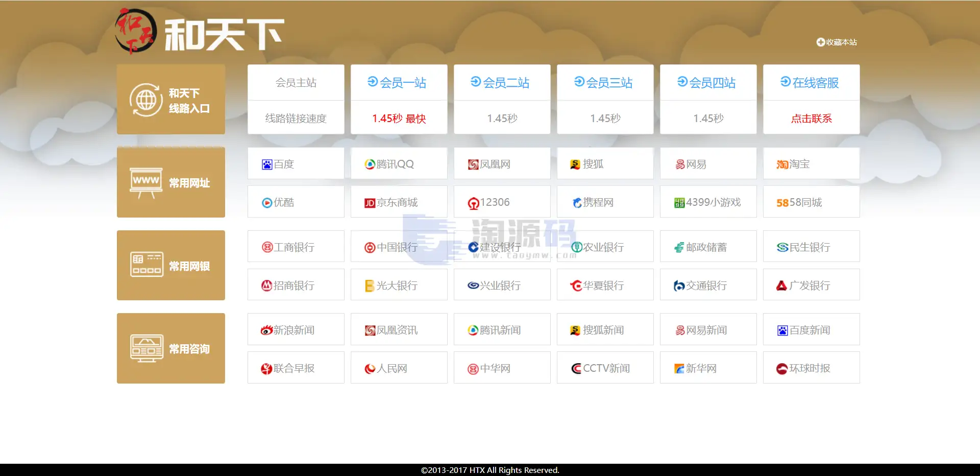Click the Construction Bank icon beside 建设银行
Viewport: 980px width, 476px height.
click(473, 247)
